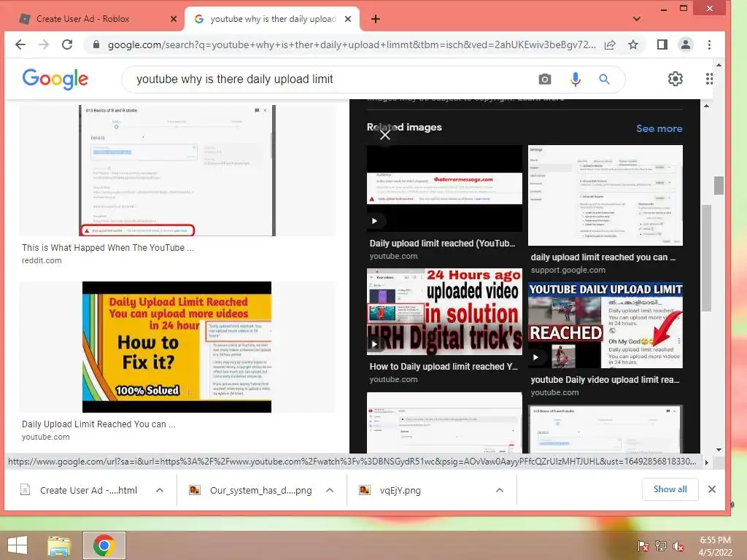Click the page vertical scrollbar thumb
This screenshot has height=560, width=747.
point(719,185)
